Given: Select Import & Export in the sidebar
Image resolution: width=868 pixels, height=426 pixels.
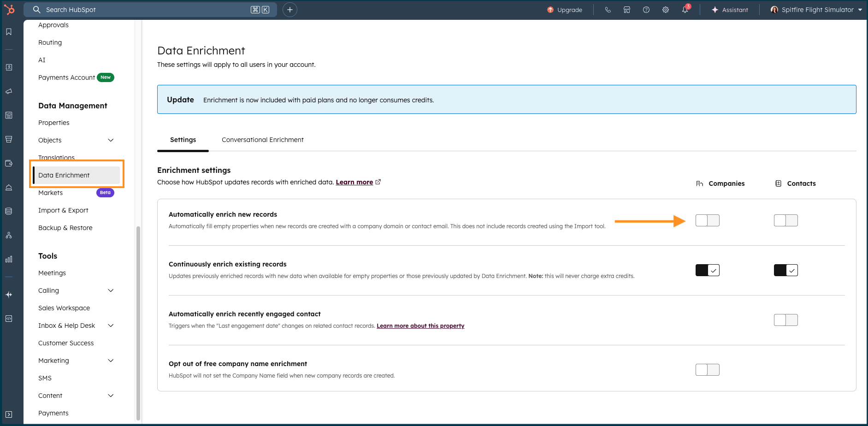Looking at the screenshot, I should coord(63,210).
